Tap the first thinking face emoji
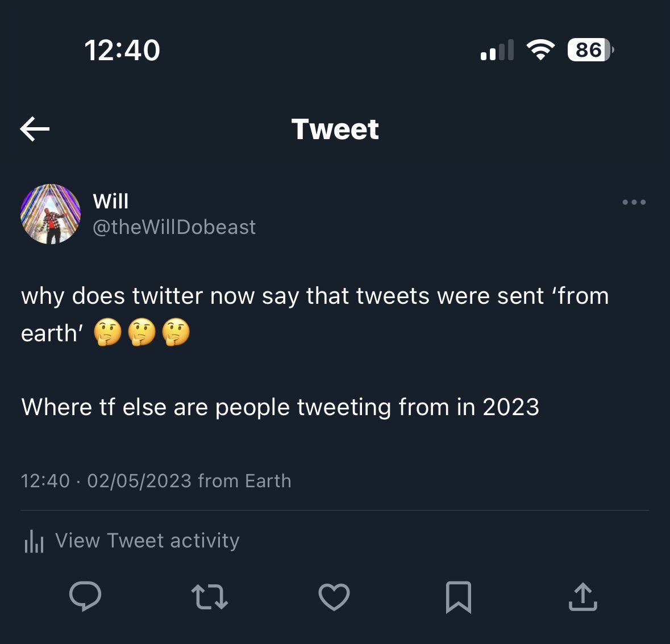 tap(108, 333)
